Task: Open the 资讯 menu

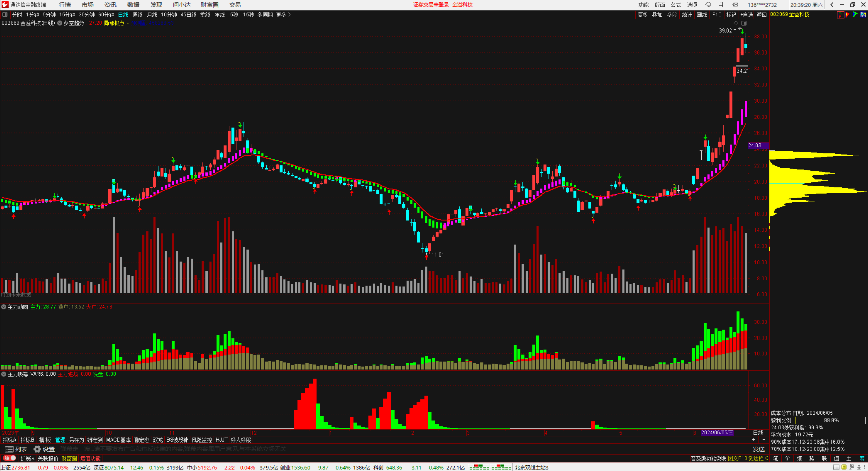Action: click(111, 5)
